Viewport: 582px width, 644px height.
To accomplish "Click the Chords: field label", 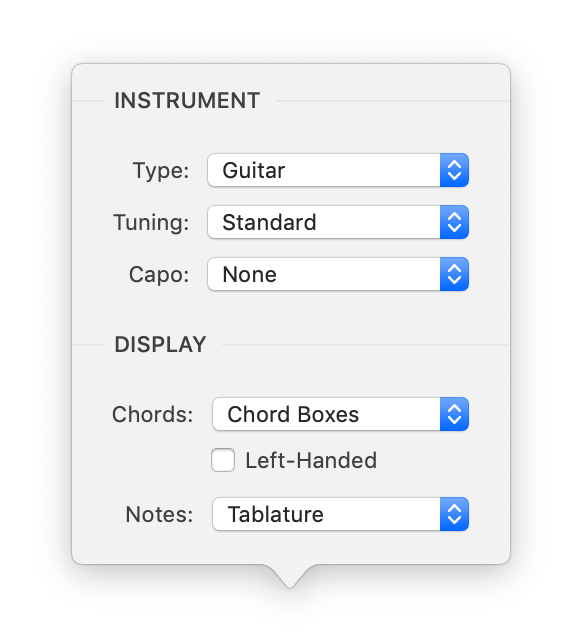I will click(x=152, y=414).
